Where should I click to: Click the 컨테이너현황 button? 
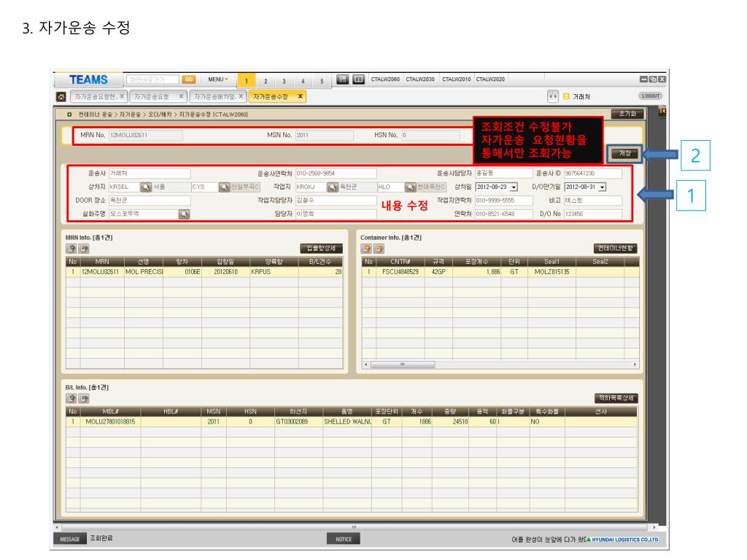(615, 248)
